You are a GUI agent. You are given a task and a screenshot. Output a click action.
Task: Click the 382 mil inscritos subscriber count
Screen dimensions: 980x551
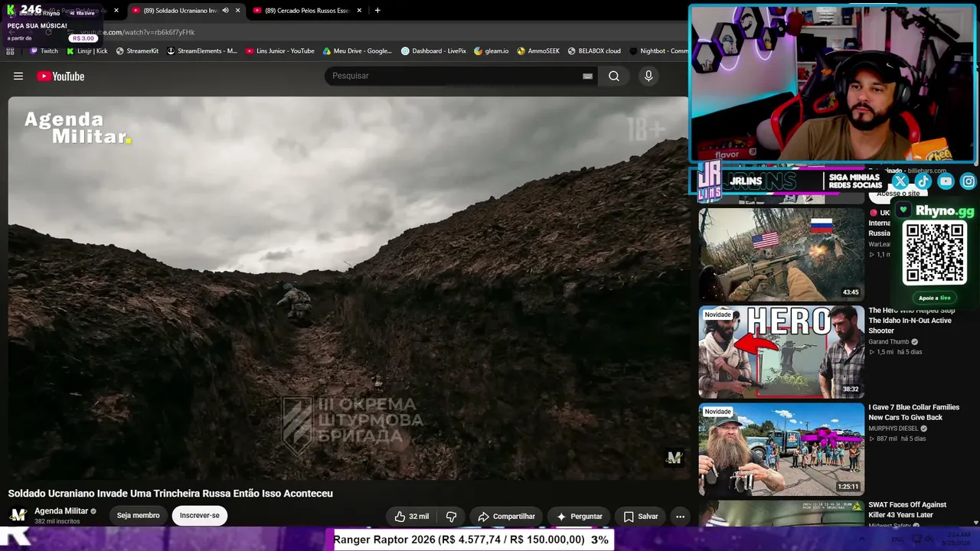(x=57, y=522)
